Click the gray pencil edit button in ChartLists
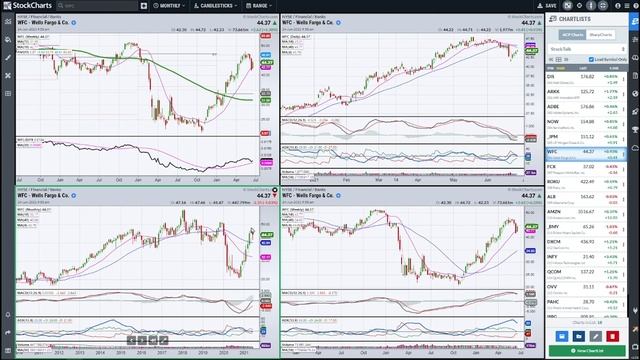Screen dimensions: 640x360 pos(596,336)
